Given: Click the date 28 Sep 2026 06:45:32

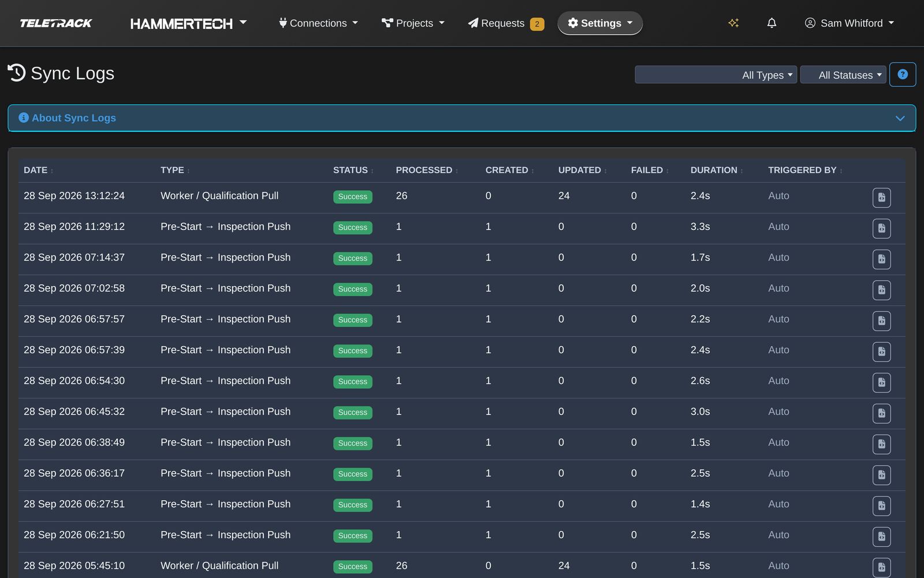Looking at the screenshot, I should 74,412.
